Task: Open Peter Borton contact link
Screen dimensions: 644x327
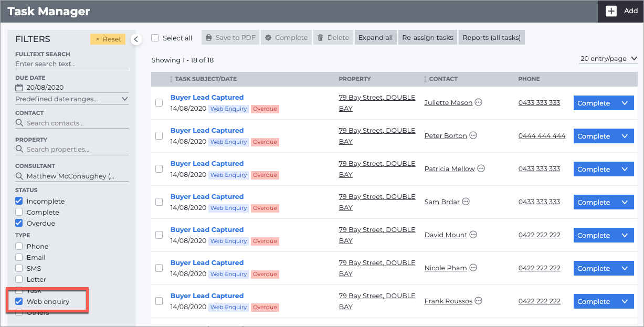Action: click(446, 135)
